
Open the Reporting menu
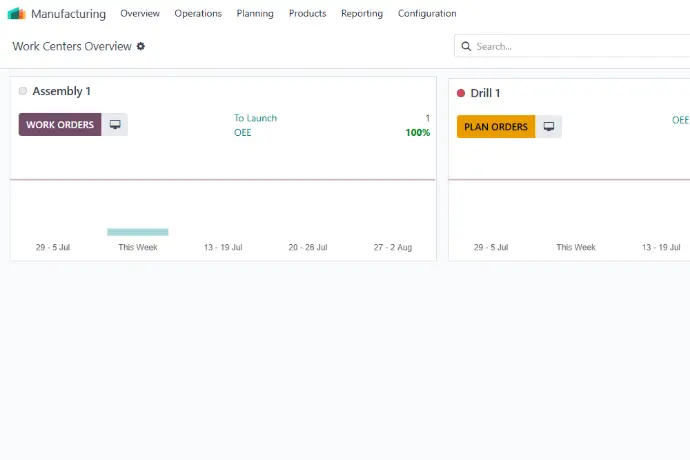coord(362,14)
